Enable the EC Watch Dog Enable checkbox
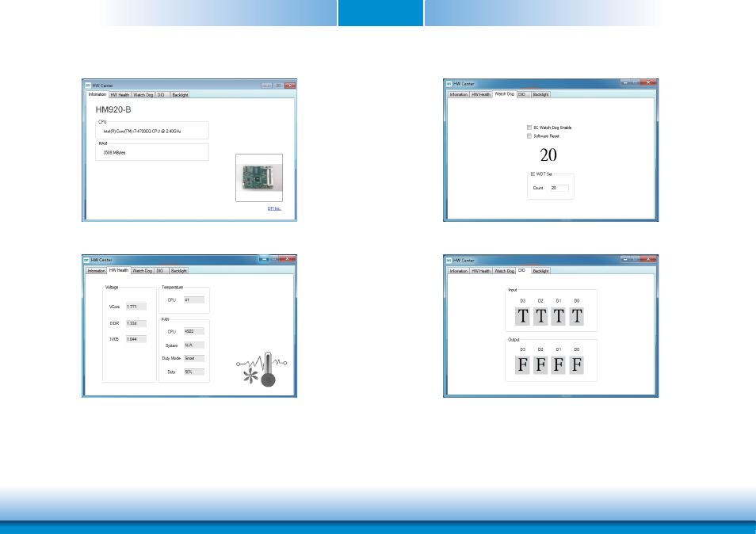This screenshot has height=534, width=756. point(529,128)
